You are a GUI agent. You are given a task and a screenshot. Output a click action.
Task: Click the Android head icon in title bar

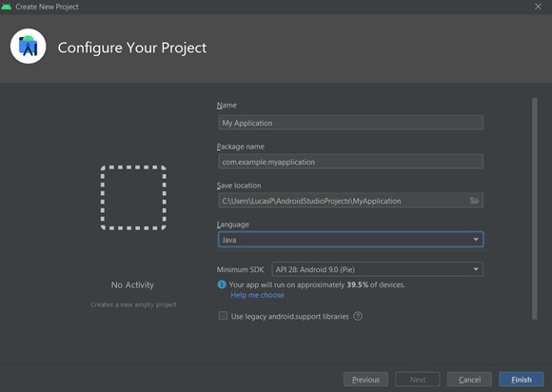[x=7, y=7]
